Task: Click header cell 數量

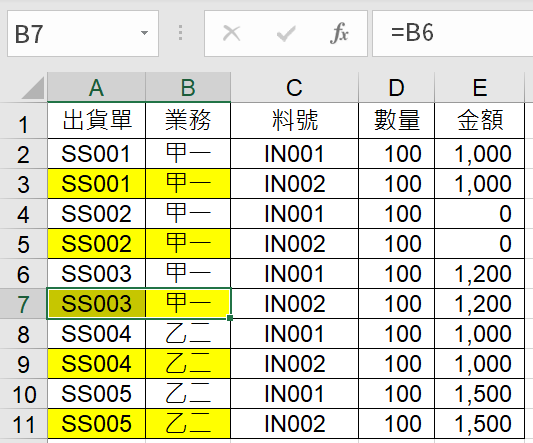Action: (x=396, y=120)
